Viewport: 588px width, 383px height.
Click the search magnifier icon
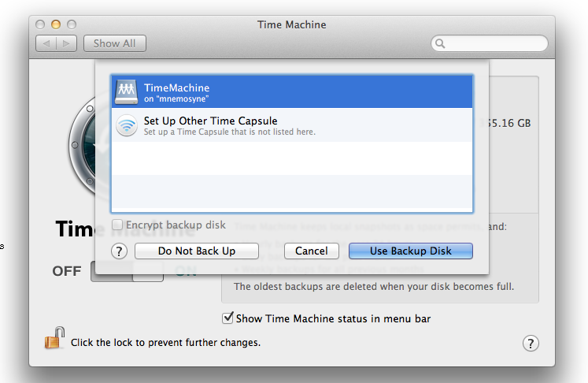click(440, 43)
